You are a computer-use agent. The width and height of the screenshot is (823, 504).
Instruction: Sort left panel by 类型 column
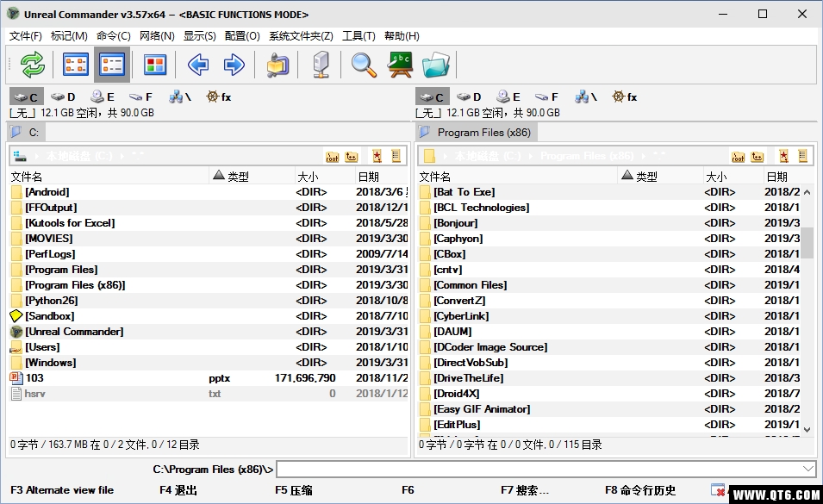click(253, 177)
